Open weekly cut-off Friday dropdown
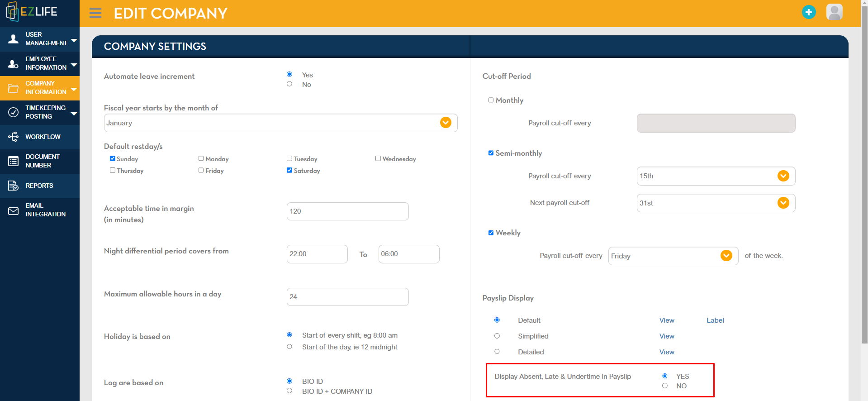 [673, 256]
